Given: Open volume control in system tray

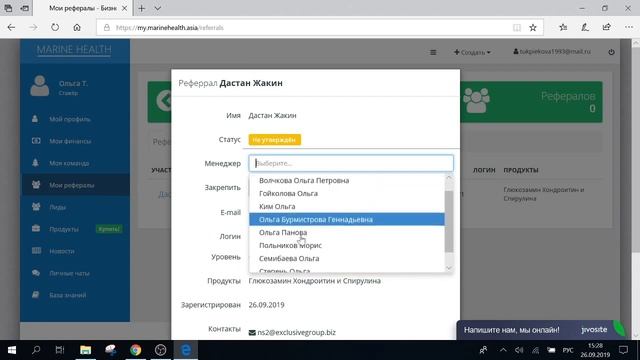Looking at the screenshot, I should coord(519,350).
